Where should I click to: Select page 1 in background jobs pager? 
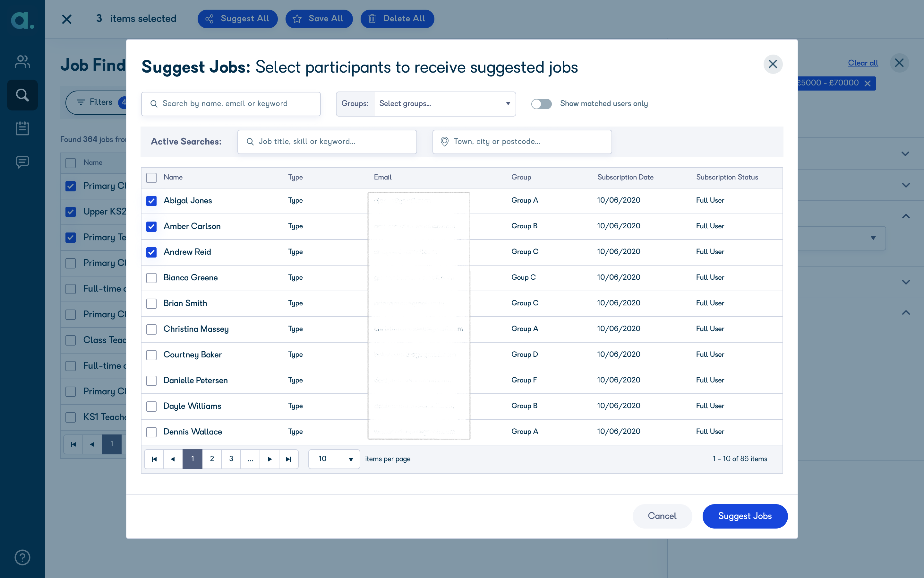point(112,444)
